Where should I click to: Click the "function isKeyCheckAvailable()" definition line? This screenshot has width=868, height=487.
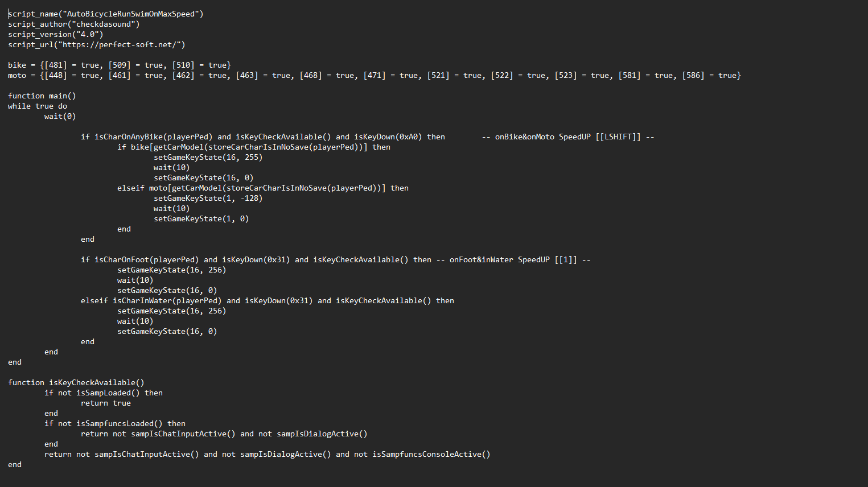(76, 382)
